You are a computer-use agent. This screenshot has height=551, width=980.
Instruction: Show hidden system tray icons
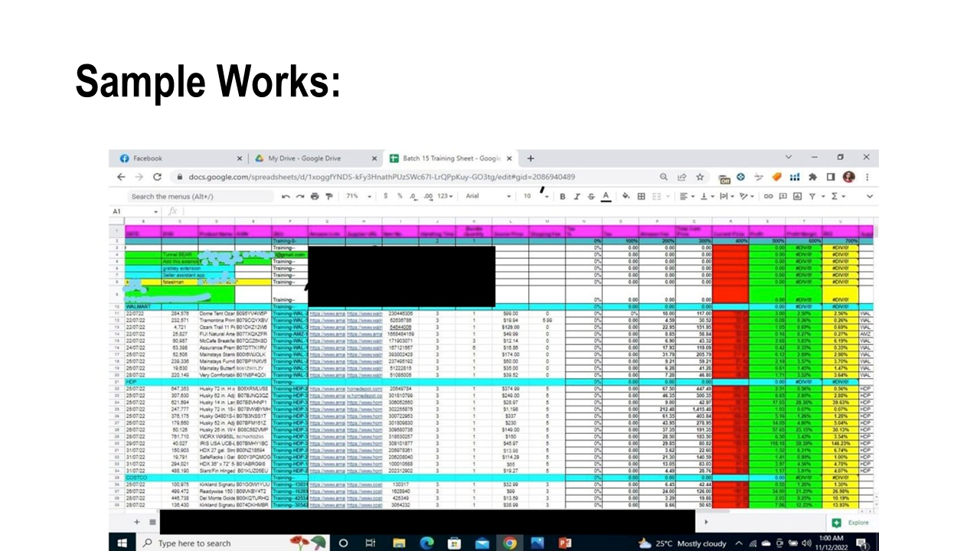click(740, 543)
